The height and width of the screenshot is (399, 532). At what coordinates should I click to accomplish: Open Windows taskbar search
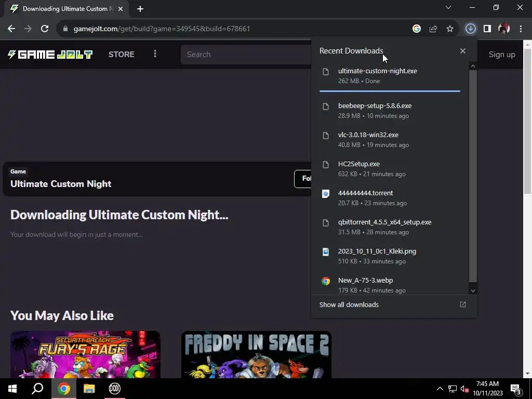[x=37, y=389]
